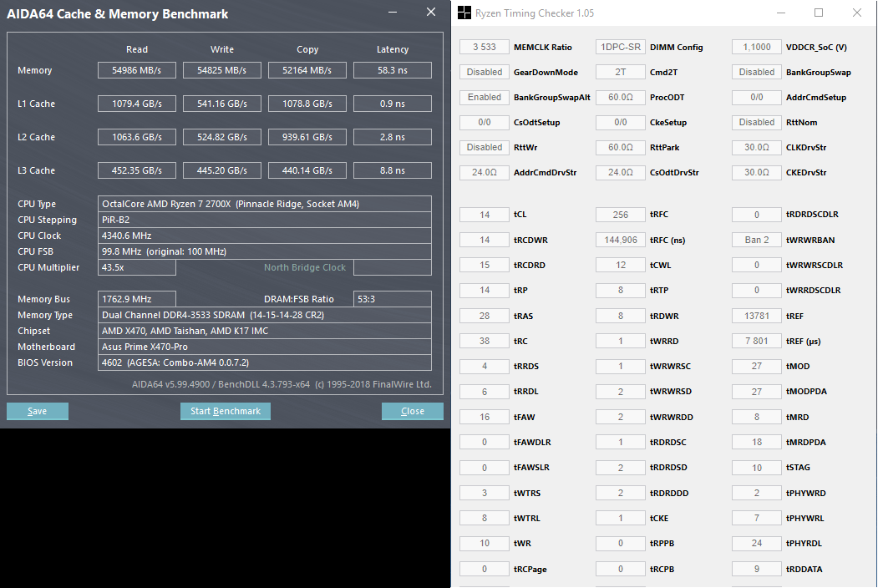878x588 pixels.
Task: Click tRDDATA value 9
Action: pos(757,569)
